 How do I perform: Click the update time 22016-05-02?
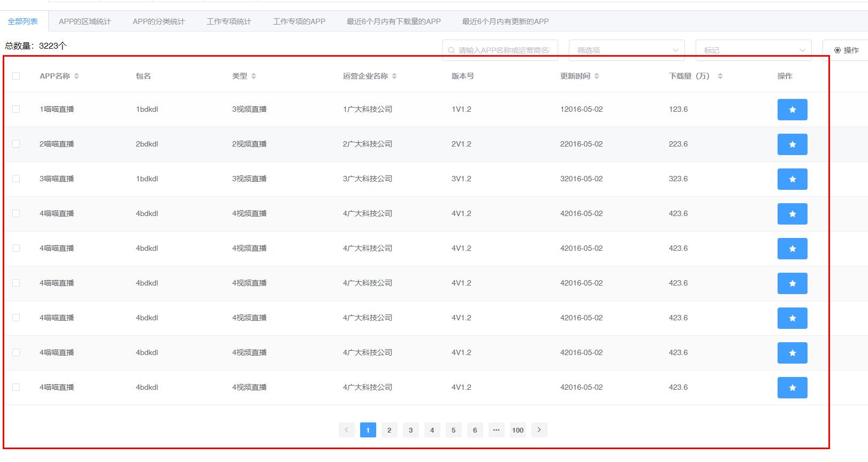coord(582,144)
